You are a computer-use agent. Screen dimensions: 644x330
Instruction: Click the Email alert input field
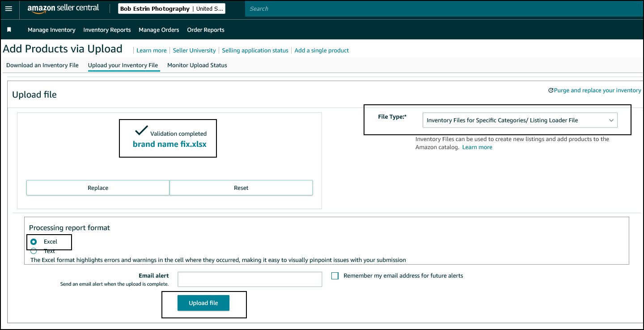250,279
